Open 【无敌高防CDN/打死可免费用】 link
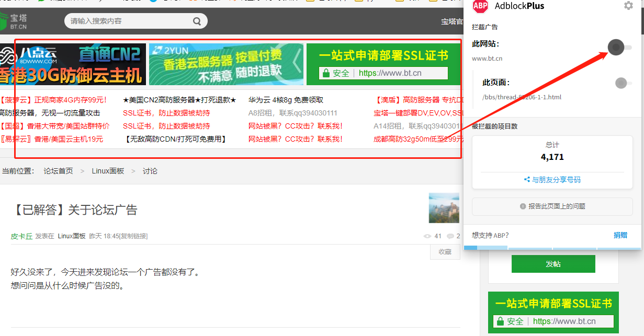Screen dimensions: 644x336 tap(175, 139)
